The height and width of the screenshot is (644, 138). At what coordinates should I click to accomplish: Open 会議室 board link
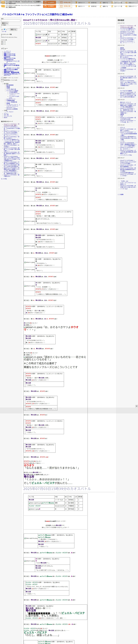pos(8,88)
